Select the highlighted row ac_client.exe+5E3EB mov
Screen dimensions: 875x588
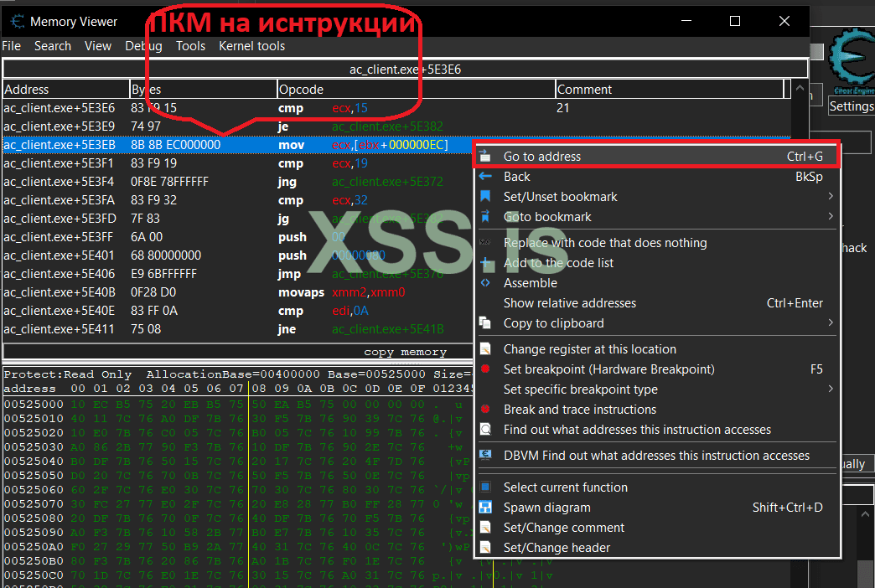pos(238,145)
